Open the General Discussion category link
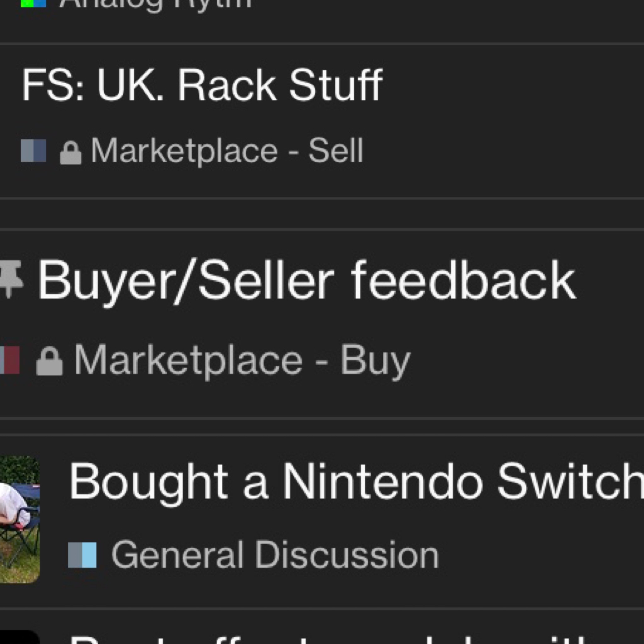 tap(275, 555)
